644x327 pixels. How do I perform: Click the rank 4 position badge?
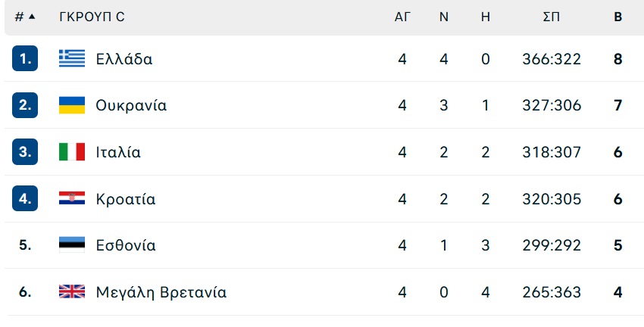(25, 198)
